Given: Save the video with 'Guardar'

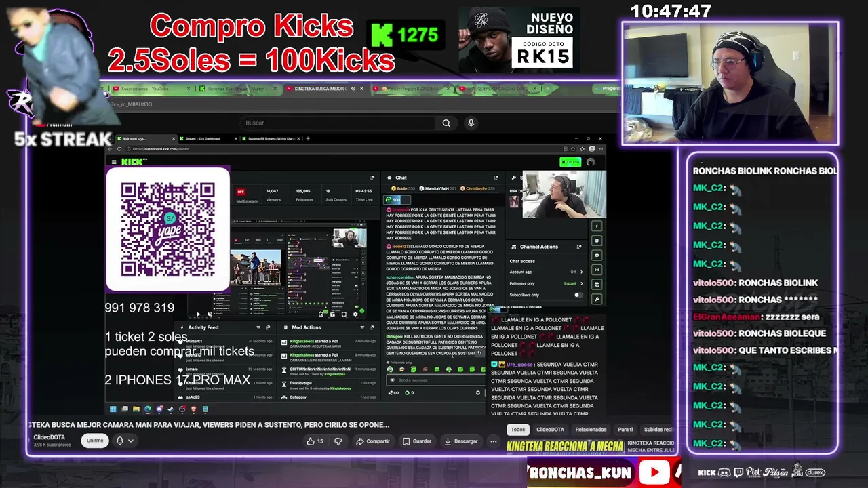Looking at the screenshot, I should click(x=417, y=441).
